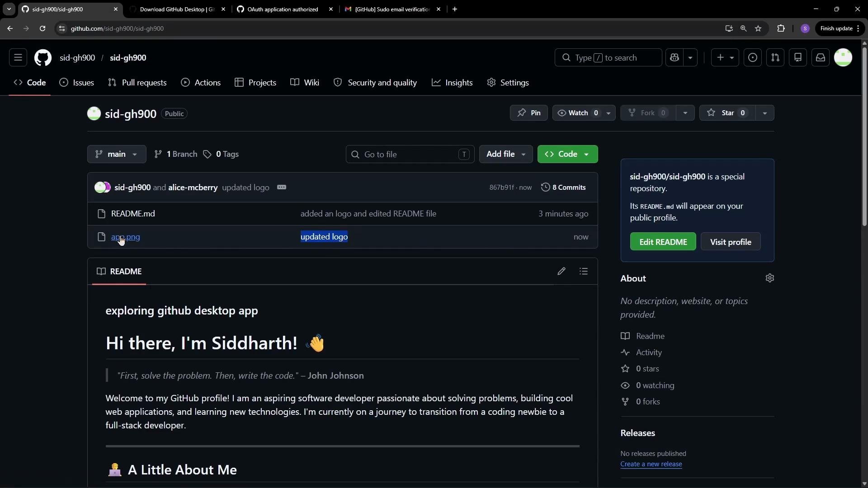Open a new browser tab
This screenshot has height=488, width=868.
pos(455,9)
